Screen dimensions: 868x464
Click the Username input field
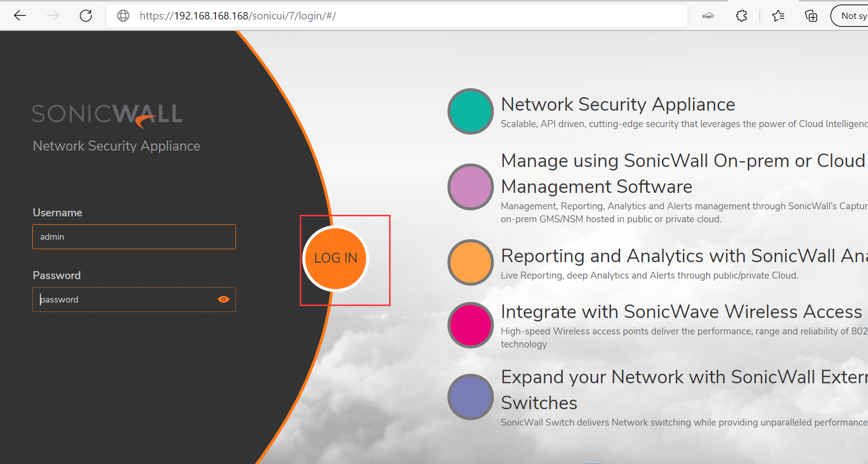(134, 237)
